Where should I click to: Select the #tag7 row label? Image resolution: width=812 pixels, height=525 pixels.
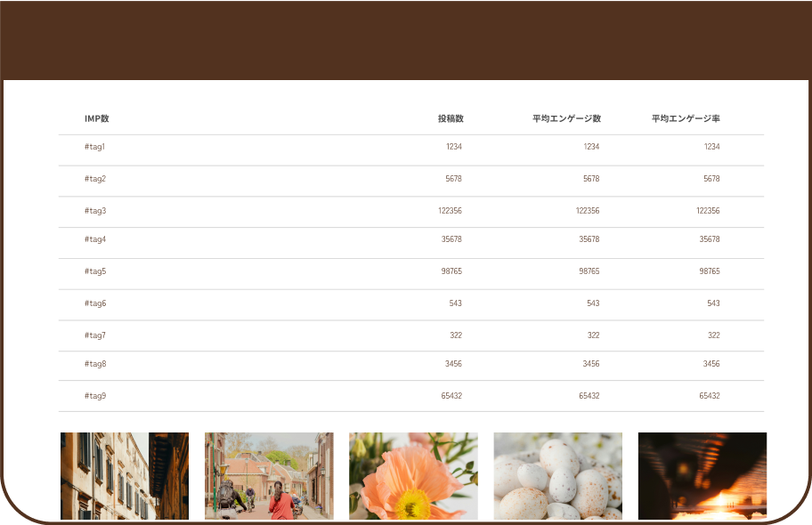point(95,335)
